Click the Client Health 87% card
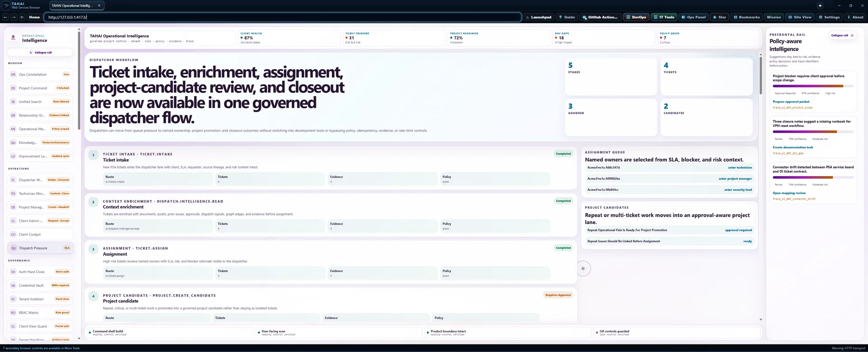Viewport: 868px width, 352px height. (288, 38)
